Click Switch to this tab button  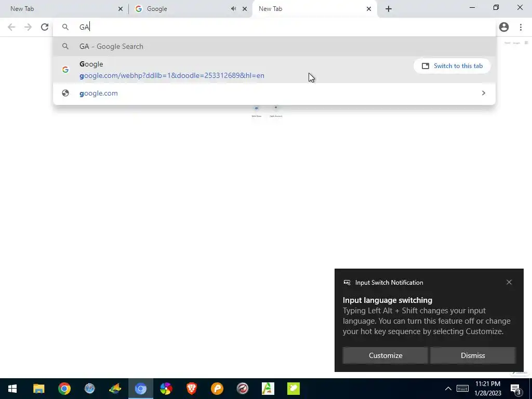453,66
